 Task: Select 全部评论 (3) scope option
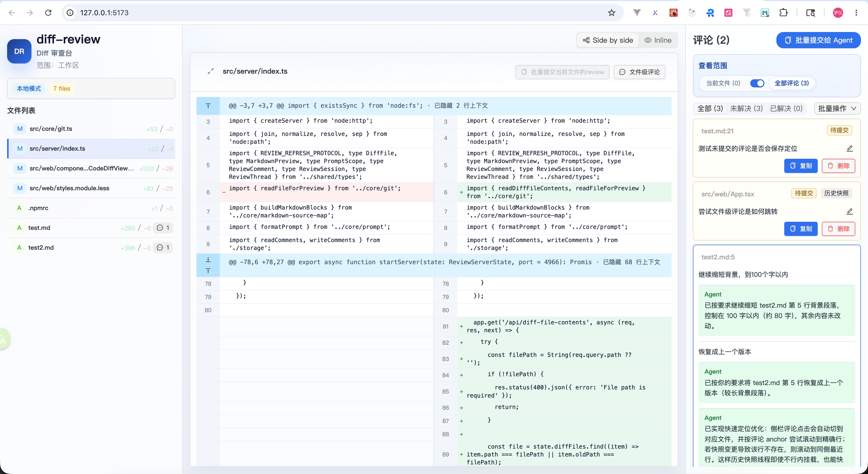coord(792,83)
